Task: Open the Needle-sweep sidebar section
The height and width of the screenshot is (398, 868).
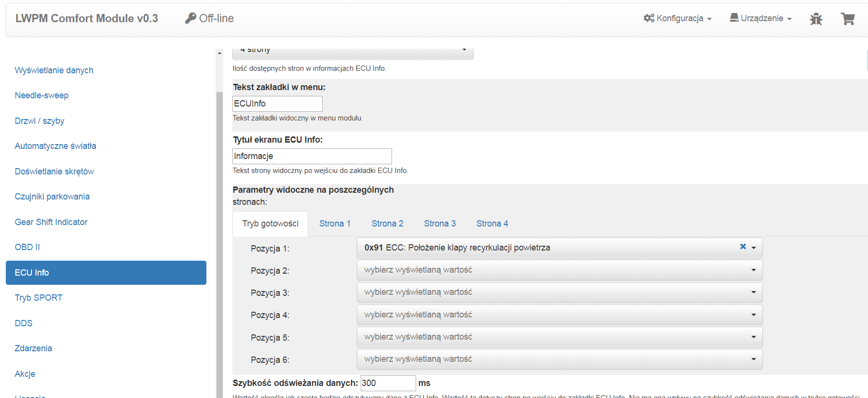Action: [x=41, y=95]
